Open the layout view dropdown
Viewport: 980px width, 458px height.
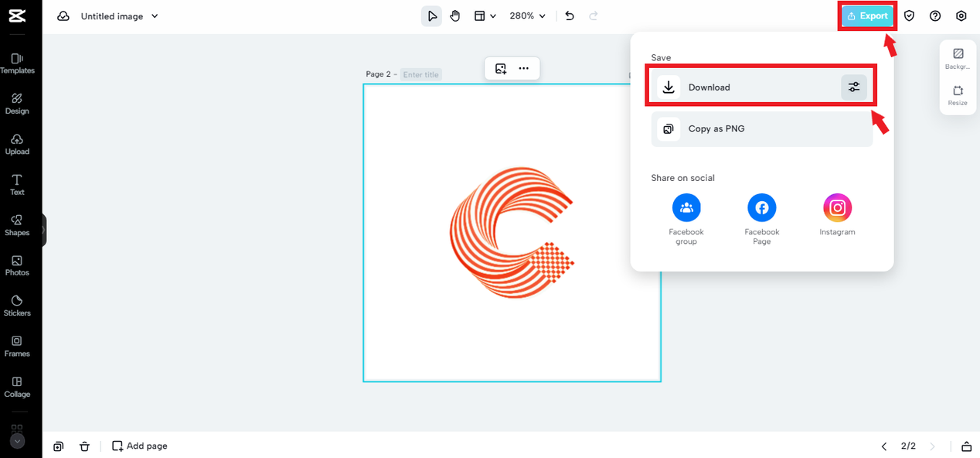485,16
